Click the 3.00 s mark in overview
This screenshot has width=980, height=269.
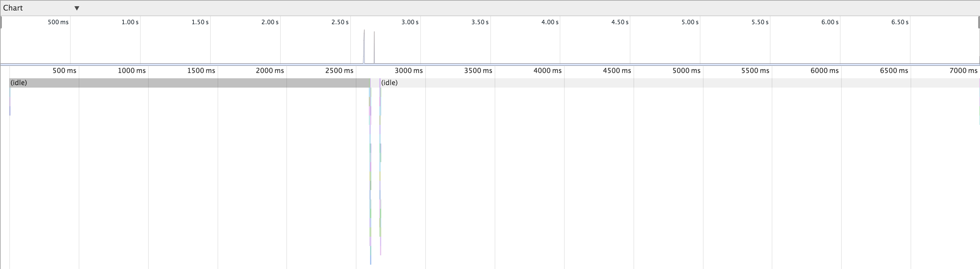point(410,22)
